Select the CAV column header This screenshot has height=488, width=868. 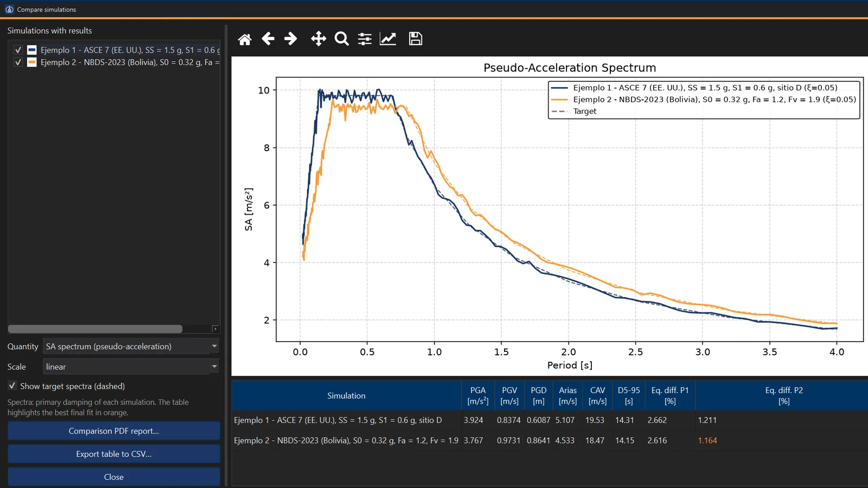tap(598, 396)
